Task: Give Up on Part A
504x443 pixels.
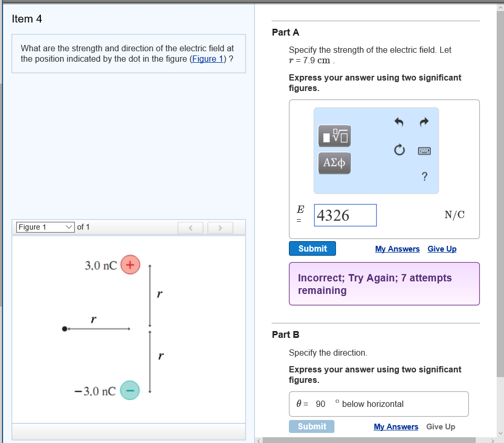Action: [442, 249]
